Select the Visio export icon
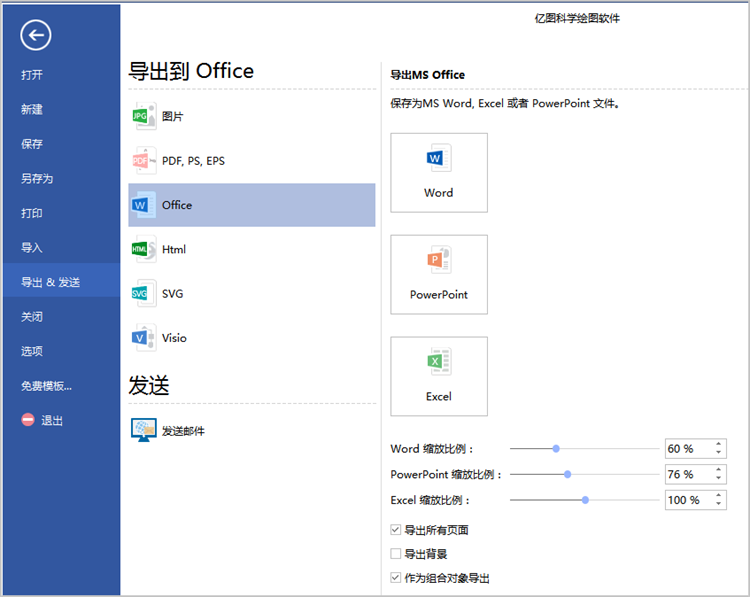Image resolution: width=750 pixels, height=597 pixels. 144,338
